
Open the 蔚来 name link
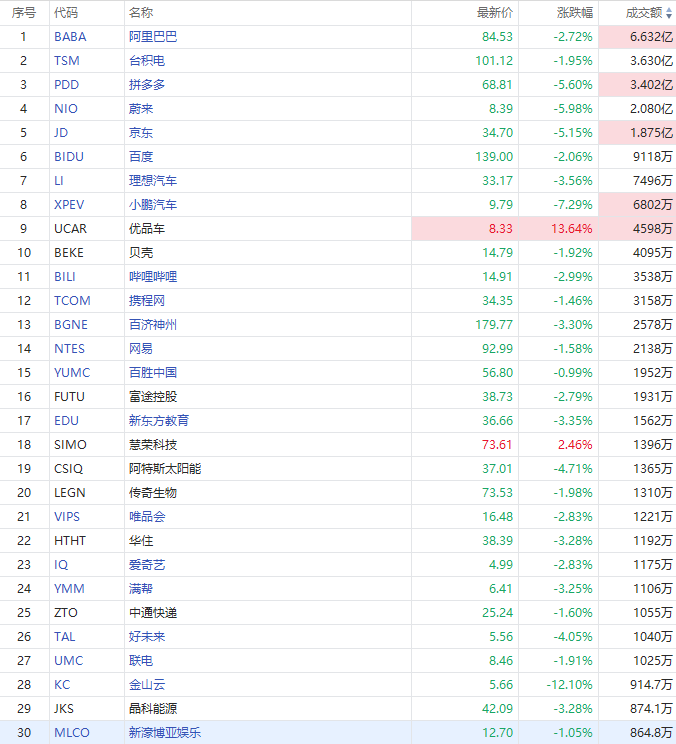pyautogui.click(x=141, y=109)
